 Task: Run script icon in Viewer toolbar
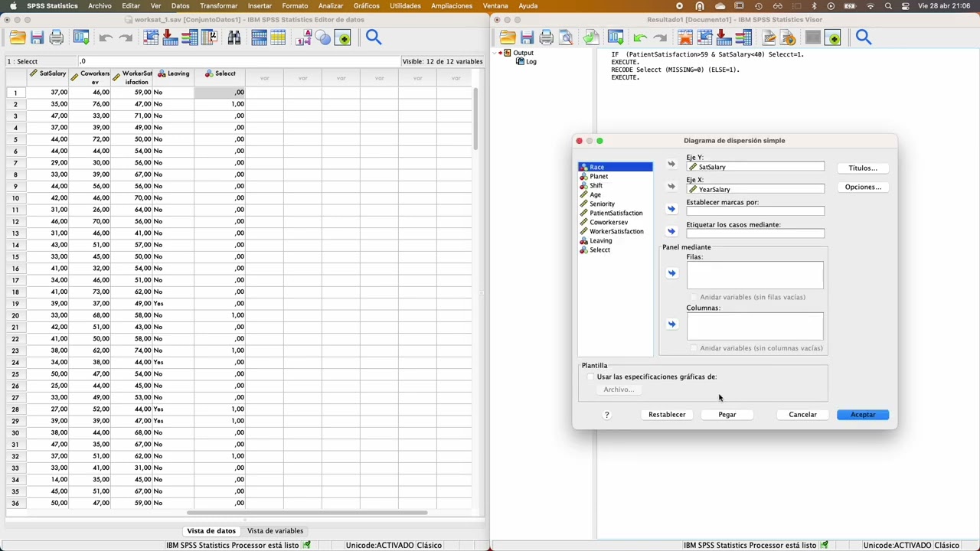click(x=788, y=37)
